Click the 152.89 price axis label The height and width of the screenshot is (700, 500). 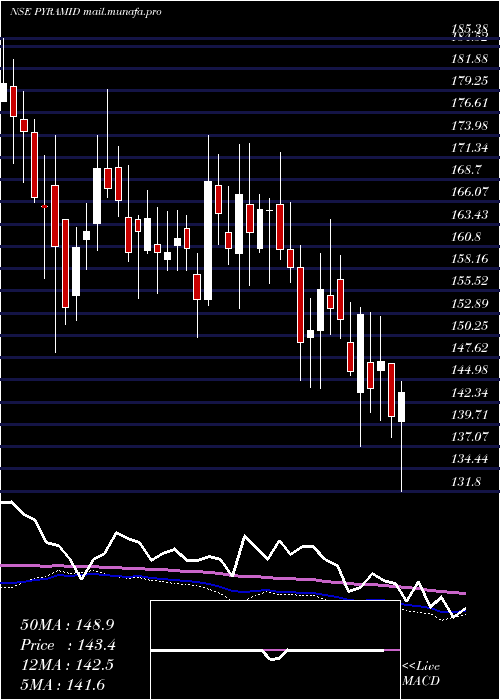(469, 304)
